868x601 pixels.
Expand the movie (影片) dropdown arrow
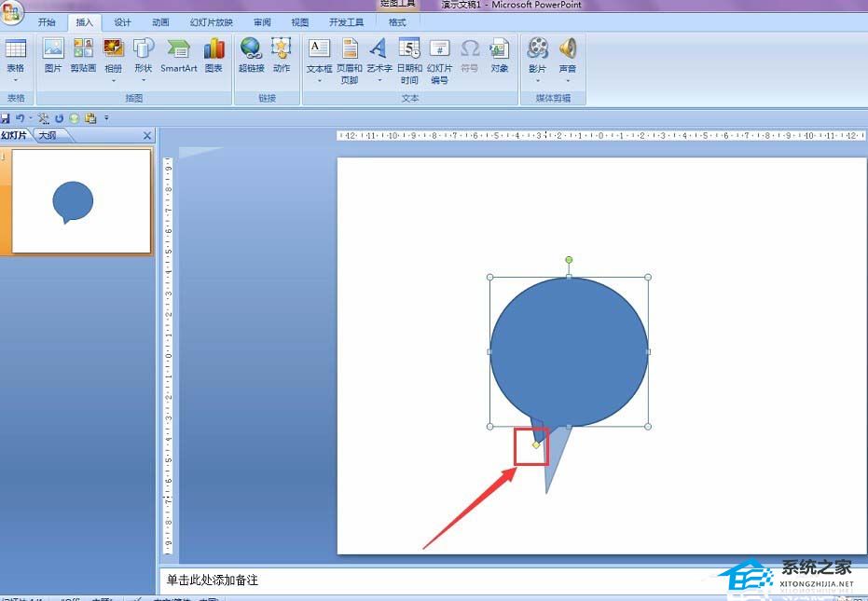coord(538,81)
